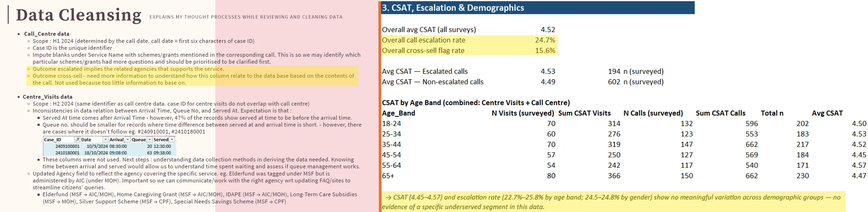Click the escalated surveyed count 194
Viewport: 868px width, 212px height.
pyautogui.click(x=614, y=71)
